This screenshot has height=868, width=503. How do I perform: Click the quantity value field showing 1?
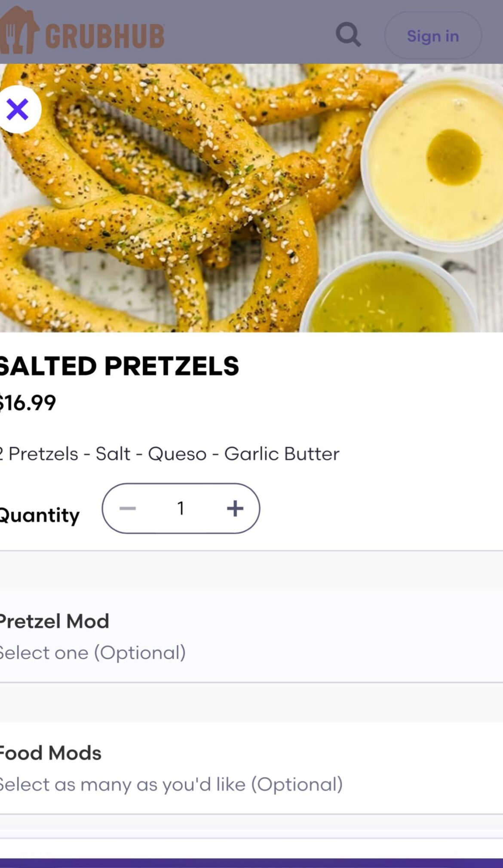pyautogui.click(x=181, y=509)
